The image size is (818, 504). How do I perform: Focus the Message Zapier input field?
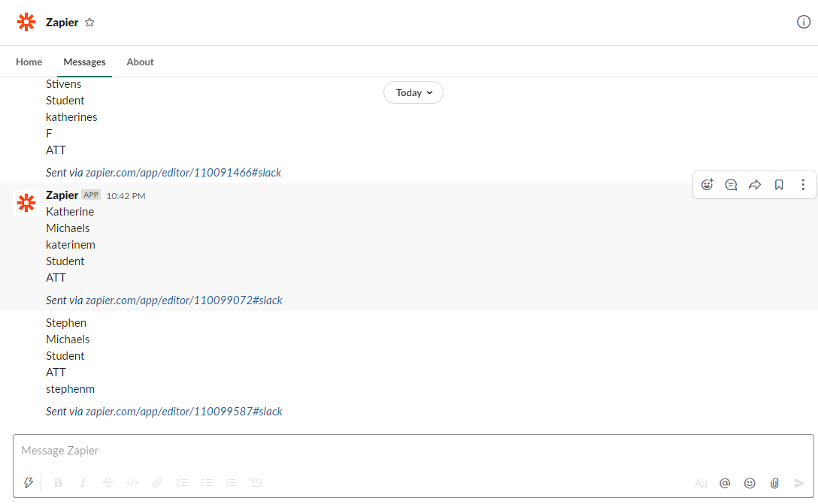tap(414, 451)
